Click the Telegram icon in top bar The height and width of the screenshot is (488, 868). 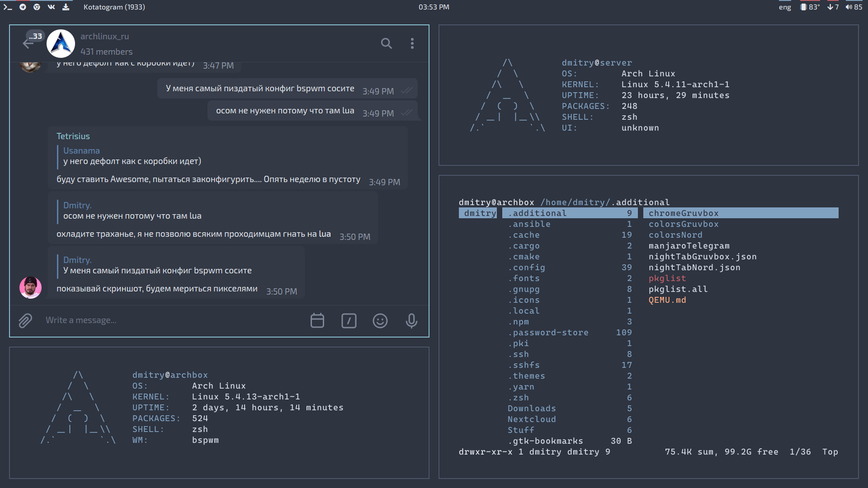point(23,7)
